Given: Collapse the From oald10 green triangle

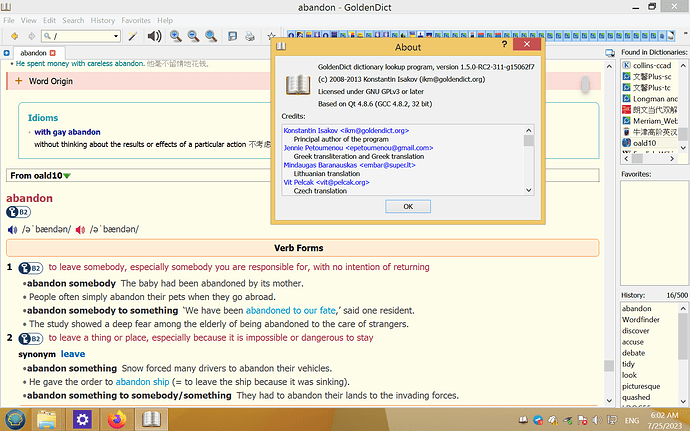Looking at the screenshot, I should pos(67,176).
